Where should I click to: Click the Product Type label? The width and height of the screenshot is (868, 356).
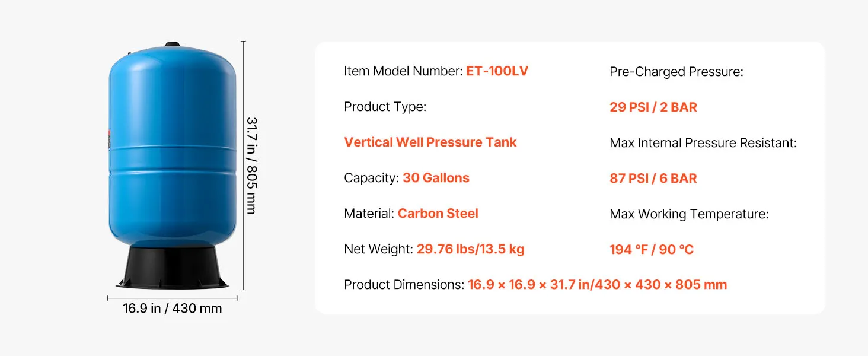tap(385, 107)
